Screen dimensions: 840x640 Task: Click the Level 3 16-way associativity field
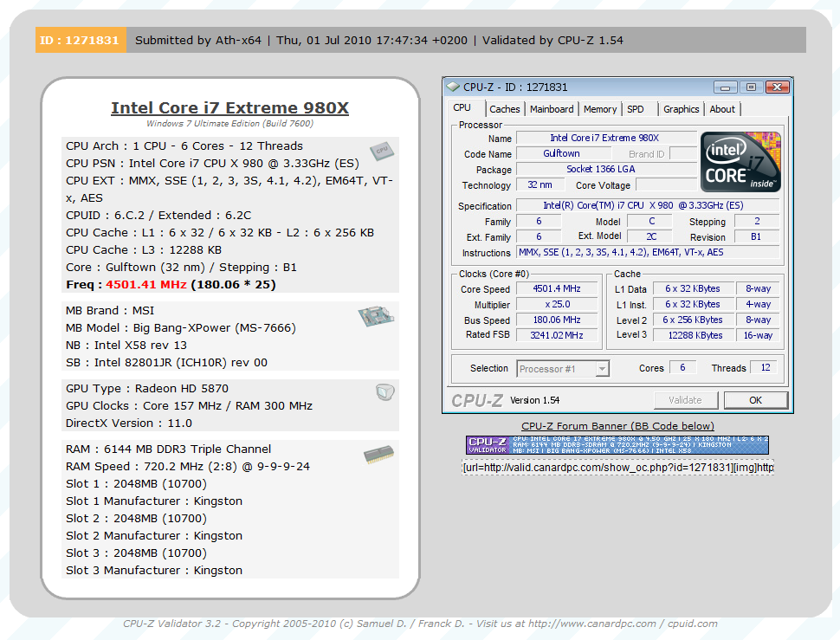758,335
